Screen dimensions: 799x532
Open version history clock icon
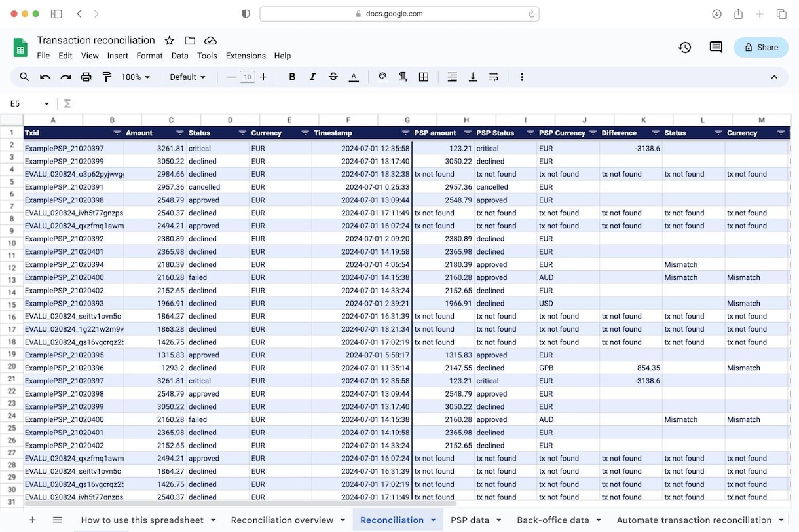[684, 47]
